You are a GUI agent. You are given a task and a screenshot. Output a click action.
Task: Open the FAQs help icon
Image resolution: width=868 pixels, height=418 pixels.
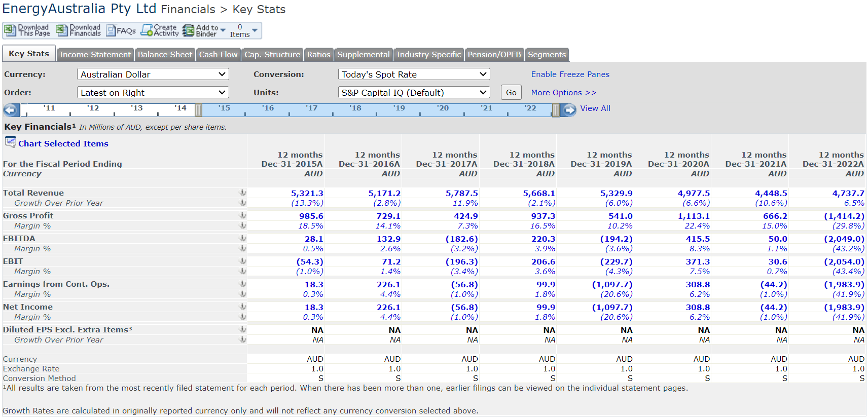pos(111,31)
